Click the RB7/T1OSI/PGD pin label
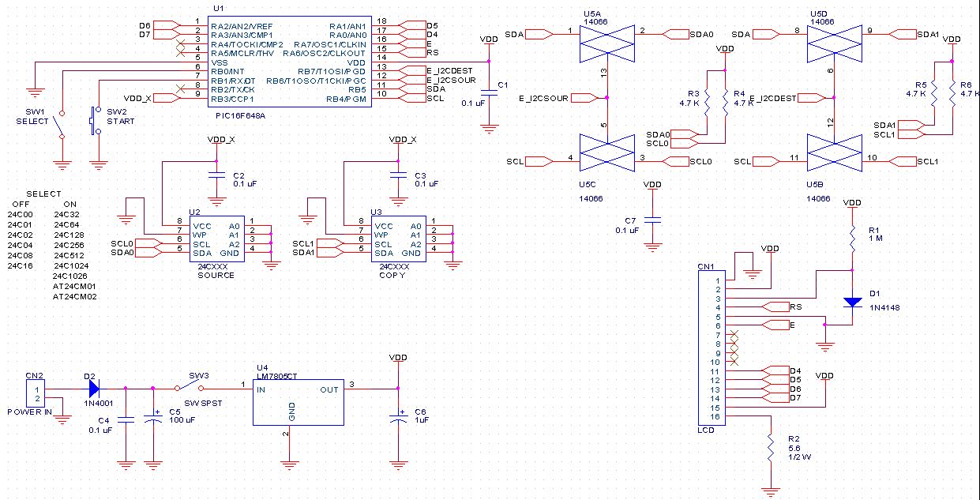980x500 pixels. tap(332, 72)
